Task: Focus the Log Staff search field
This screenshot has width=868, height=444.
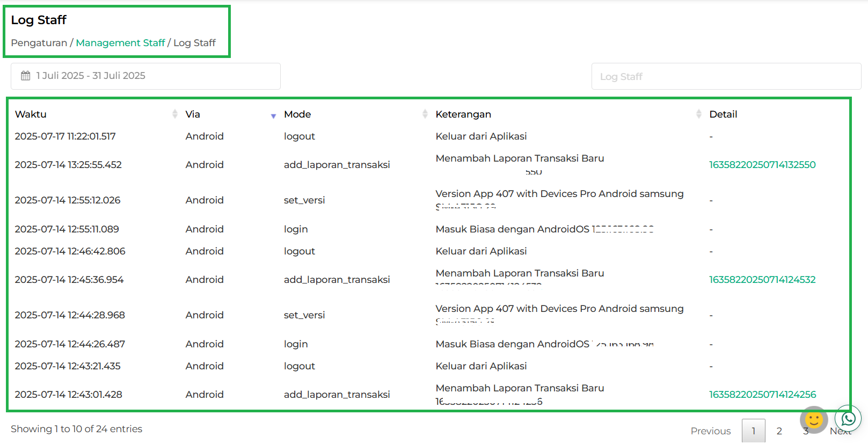Action: point(726,76)
